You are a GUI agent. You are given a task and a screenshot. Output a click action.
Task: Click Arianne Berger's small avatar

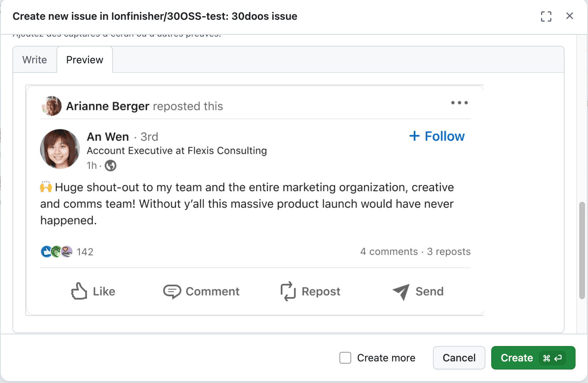click(x=52, y=106)
